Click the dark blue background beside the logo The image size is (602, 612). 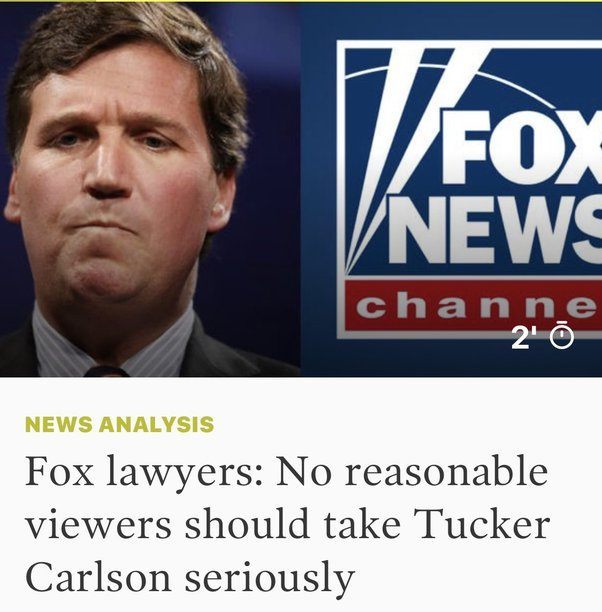pos(318,195)
